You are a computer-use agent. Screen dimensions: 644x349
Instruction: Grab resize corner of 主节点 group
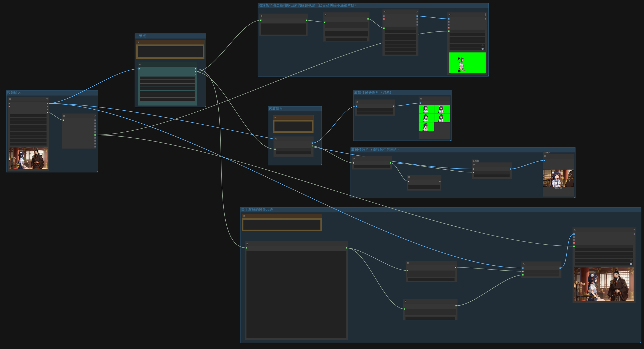(205, 106)
